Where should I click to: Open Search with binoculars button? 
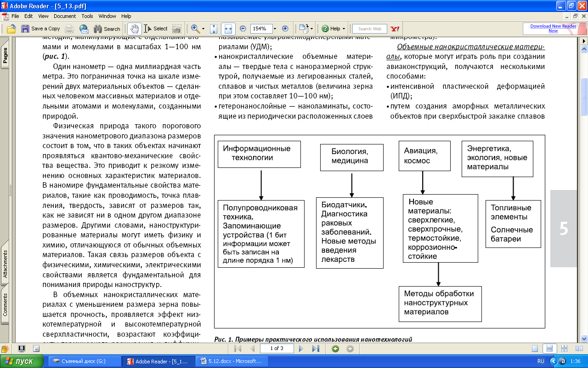click(x=107, y=29)
